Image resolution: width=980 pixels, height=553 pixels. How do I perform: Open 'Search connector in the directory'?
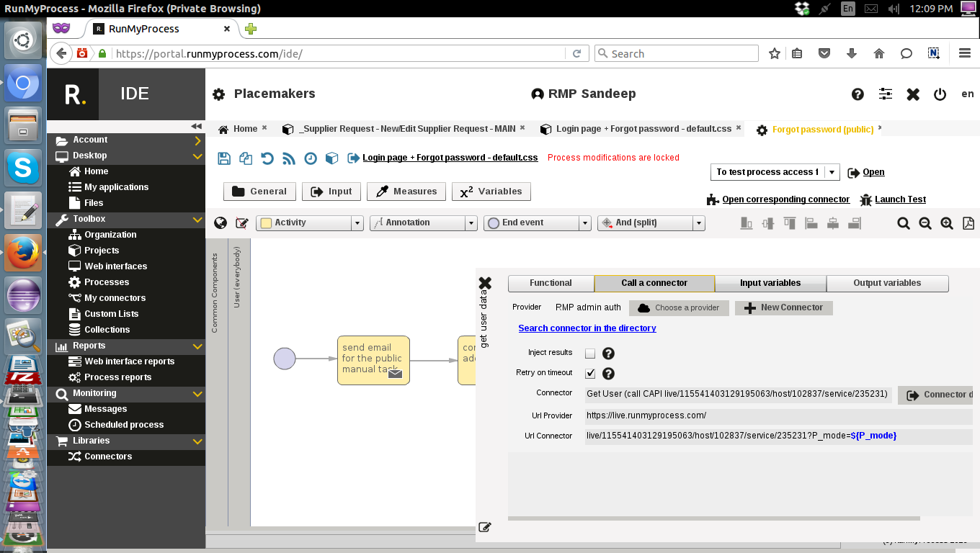click(x=587, y=328)
